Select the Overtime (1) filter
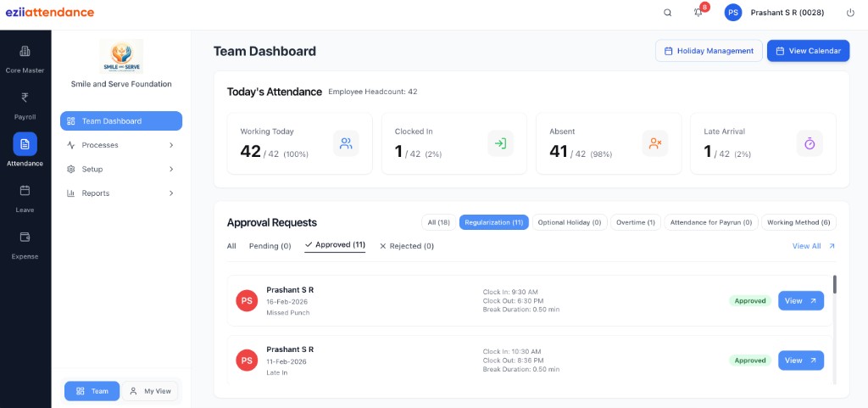The image size is (868, 408). click(x=636, y=222)
